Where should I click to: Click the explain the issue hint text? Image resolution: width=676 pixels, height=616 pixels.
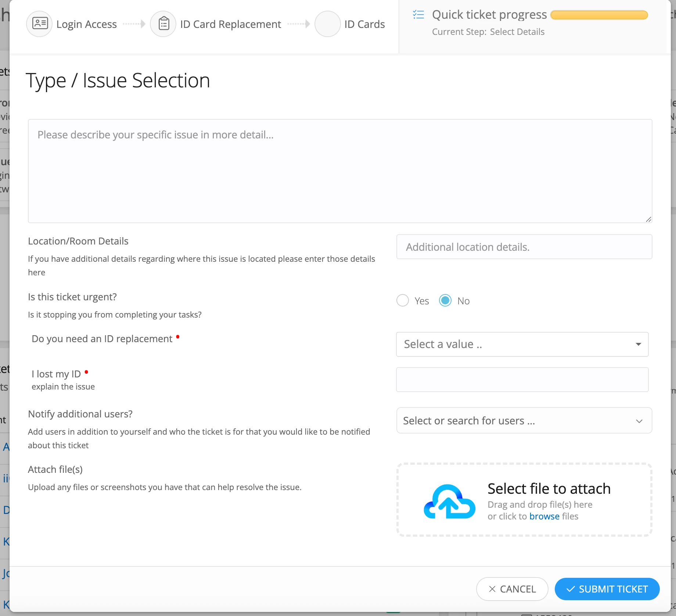coord(63,387)
